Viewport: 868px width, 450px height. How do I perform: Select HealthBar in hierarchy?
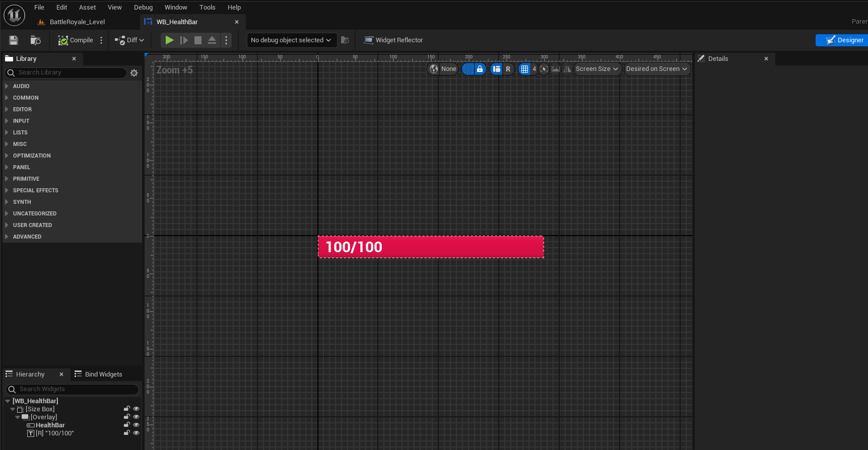50,425
